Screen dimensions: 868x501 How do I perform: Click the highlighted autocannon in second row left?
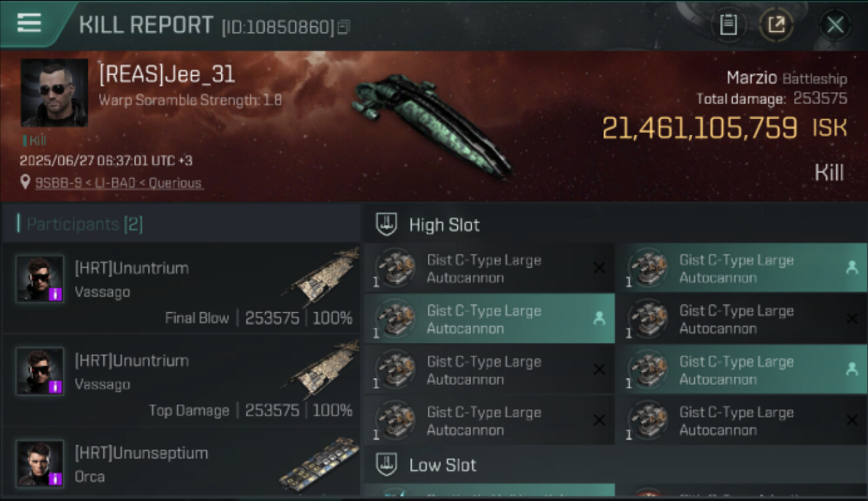[489, 319]
